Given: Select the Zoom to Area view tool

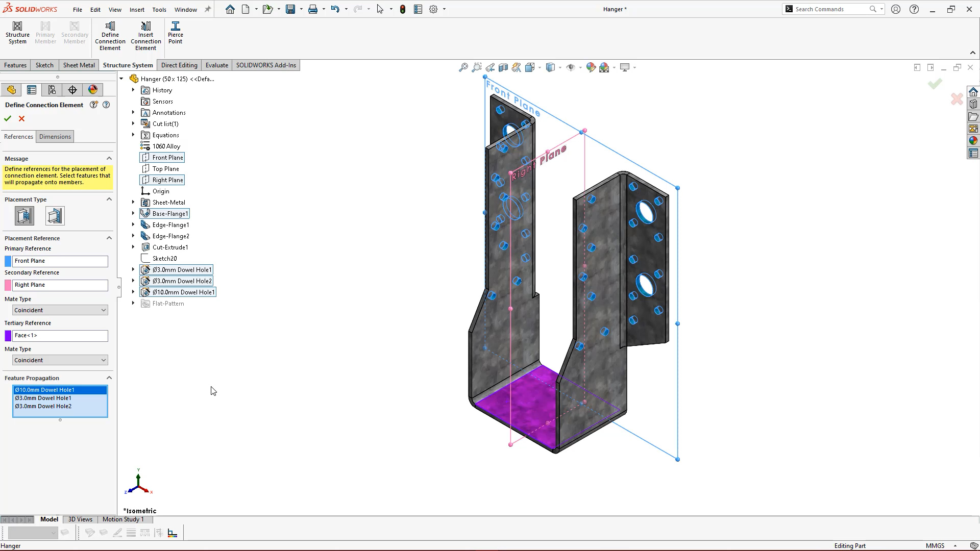Looking at the screenshot, I should pyautogui.click(x=477, y=67).
